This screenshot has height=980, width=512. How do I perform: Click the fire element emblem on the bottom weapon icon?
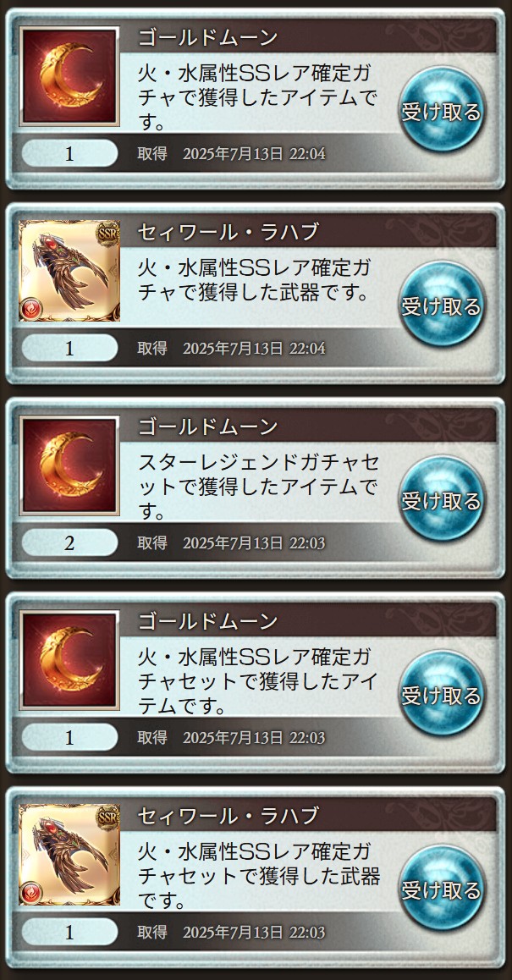(x=30, y=893)
